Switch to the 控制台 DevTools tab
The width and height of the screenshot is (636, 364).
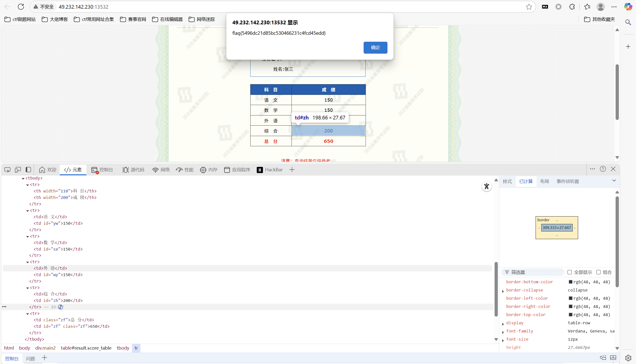click(x=102, y=170)
